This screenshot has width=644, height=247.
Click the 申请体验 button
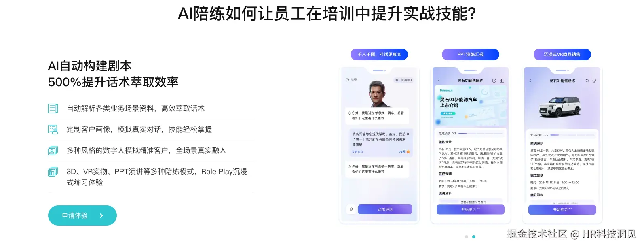point(82,215)
